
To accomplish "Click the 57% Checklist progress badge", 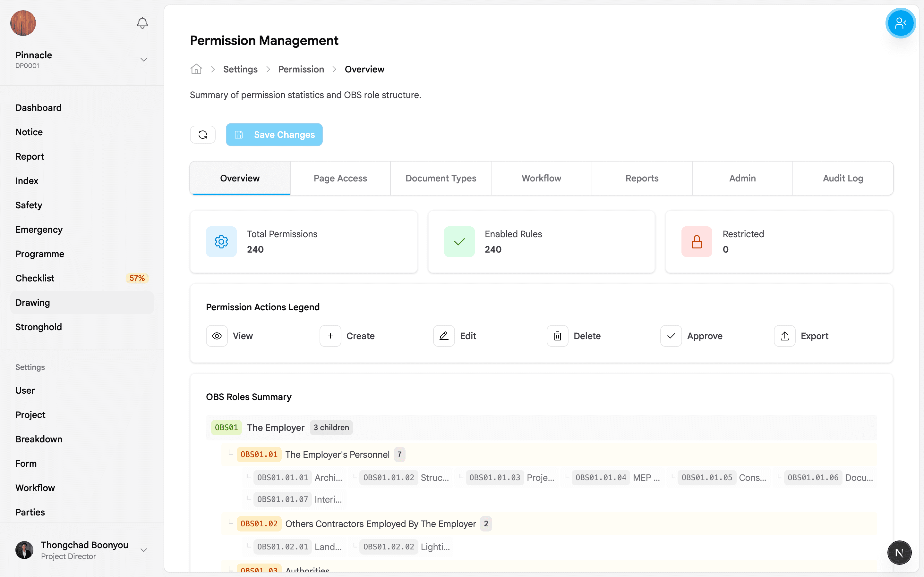I will 137,278.
